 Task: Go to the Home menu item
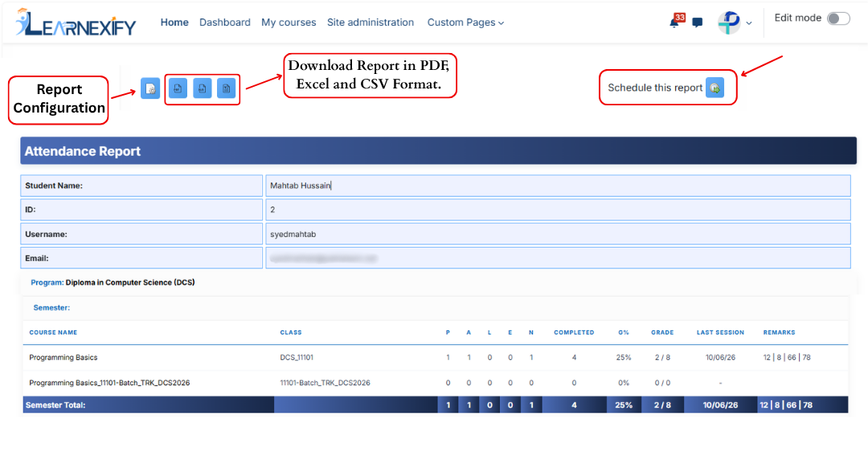174,23
